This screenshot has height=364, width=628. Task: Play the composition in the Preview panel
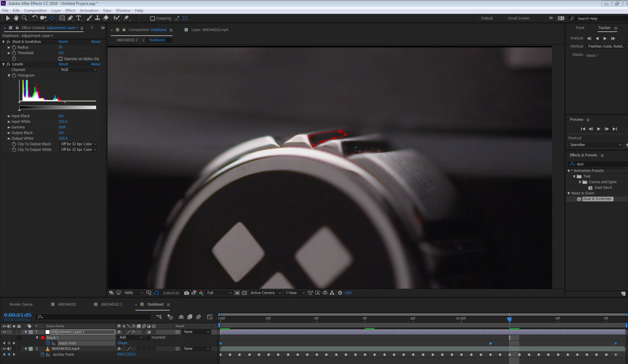(599, 129)
